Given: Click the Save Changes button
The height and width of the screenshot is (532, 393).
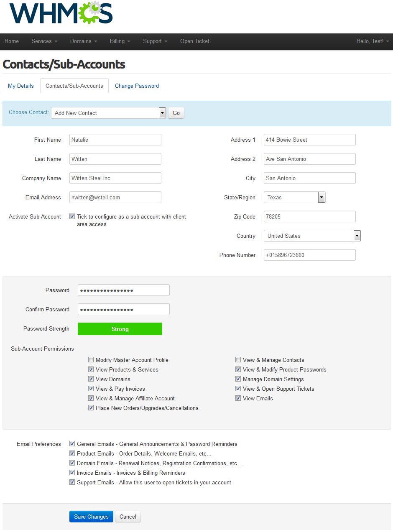Looking at the screenshot, I should click(x=91, y=517).
